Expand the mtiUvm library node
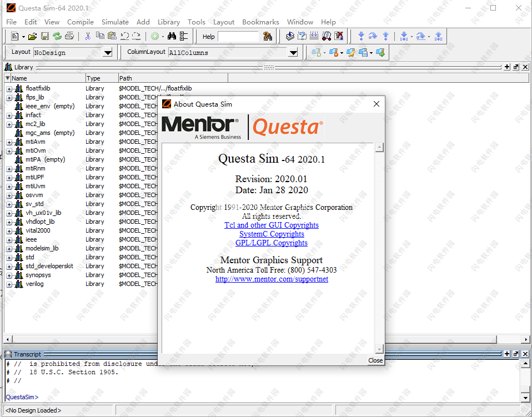532x417 pixels. (9, 187)
